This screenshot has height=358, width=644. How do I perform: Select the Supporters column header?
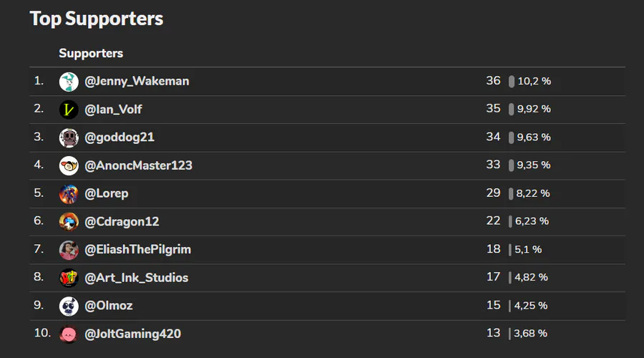click(91, 53)
